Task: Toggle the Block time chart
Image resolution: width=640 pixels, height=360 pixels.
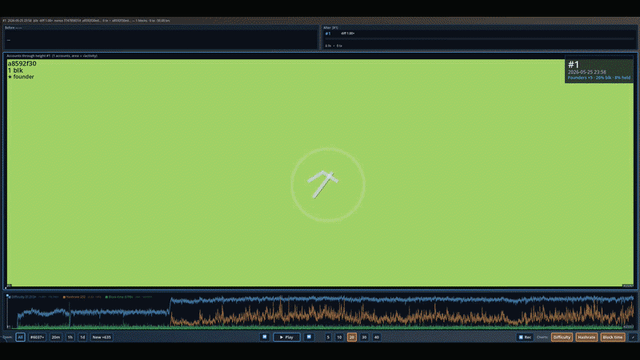Action: [613, 337]
